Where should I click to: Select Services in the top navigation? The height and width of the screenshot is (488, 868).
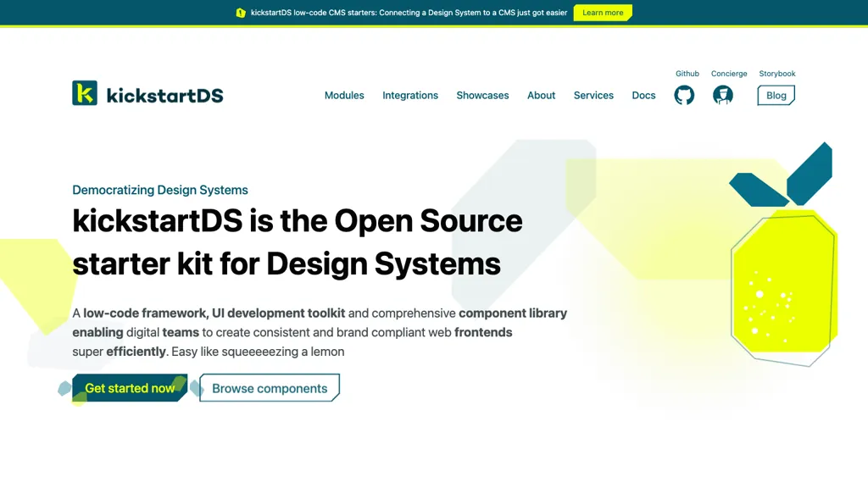(x=593, y=95)
